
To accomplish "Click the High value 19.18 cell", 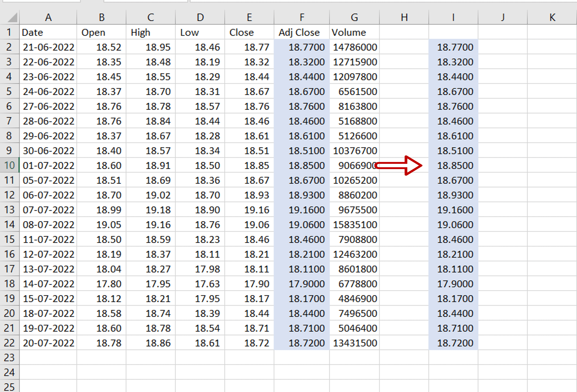I will coord(150,210).
